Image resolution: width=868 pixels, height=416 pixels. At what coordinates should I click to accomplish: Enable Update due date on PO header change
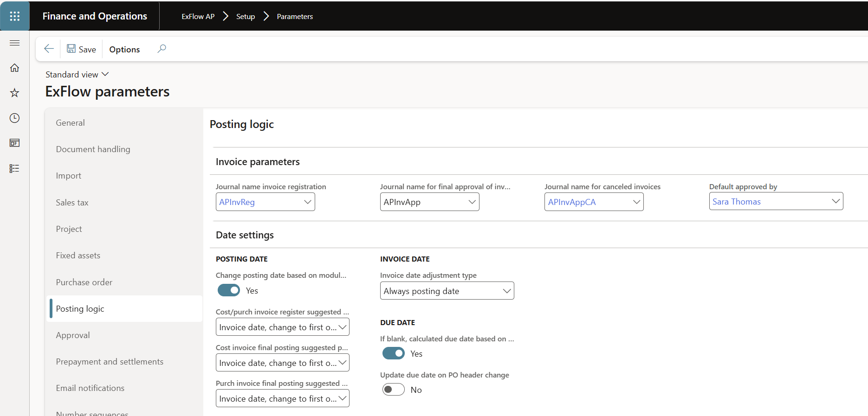[x=393, y=390]
